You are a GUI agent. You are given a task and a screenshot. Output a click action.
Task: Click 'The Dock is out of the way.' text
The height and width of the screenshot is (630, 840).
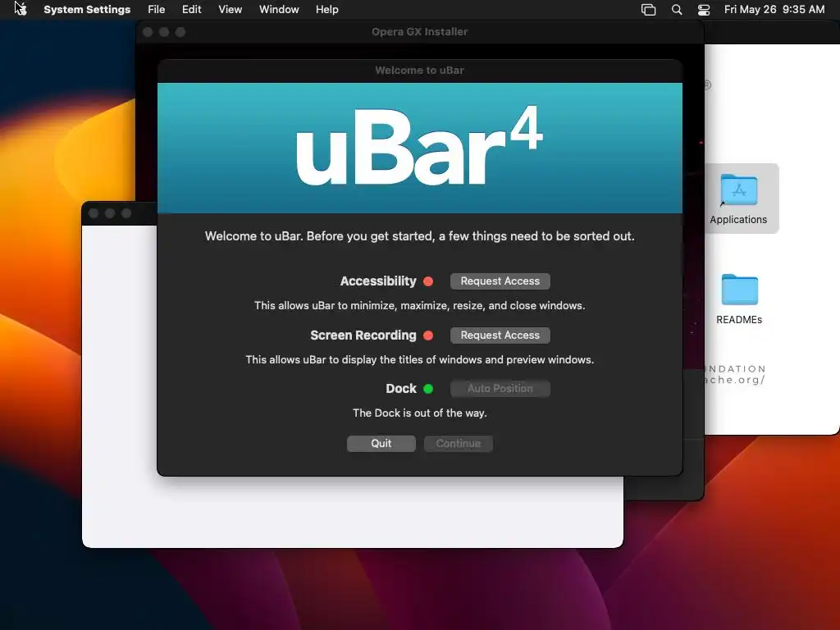tap(419, 413)
